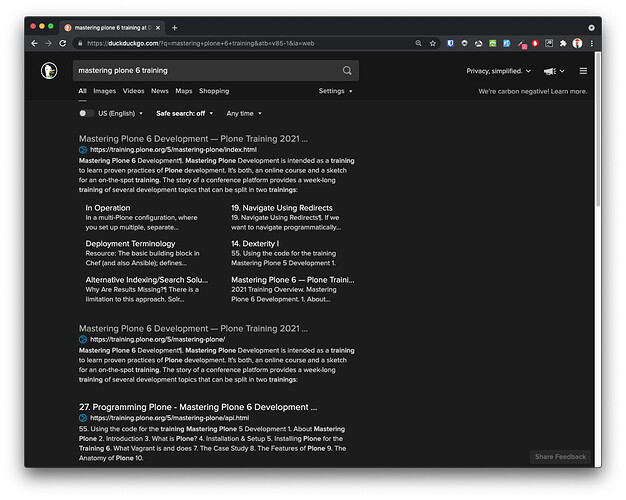Click the red circular extension icon
This screenshot has height=500, width=626.
[x=535, y=43]
